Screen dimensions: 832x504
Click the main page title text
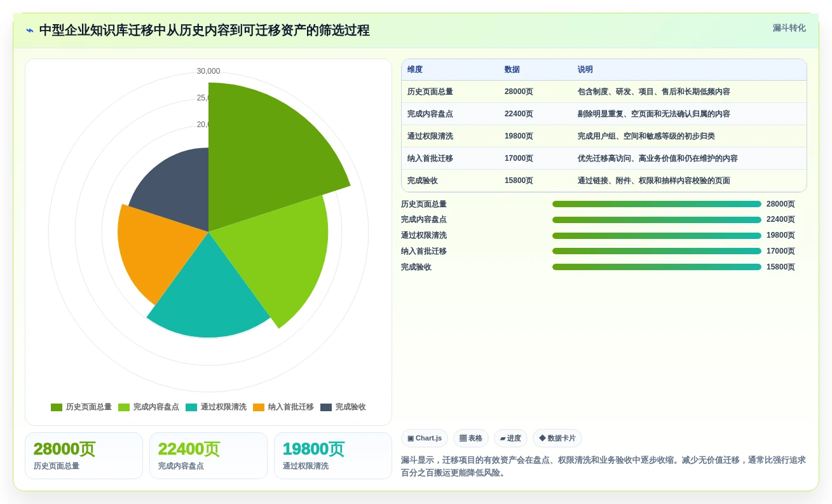coord(205,31)
